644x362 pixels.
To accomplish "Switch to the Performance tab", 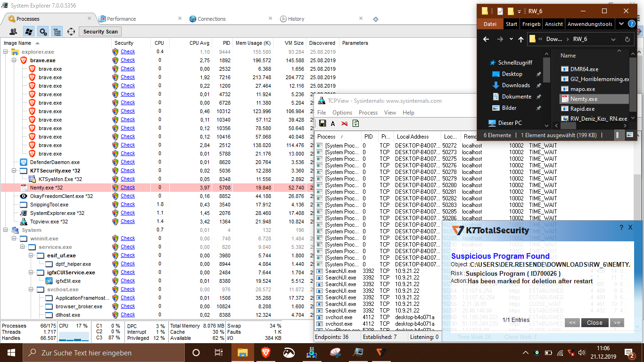I will pos(121,19).
